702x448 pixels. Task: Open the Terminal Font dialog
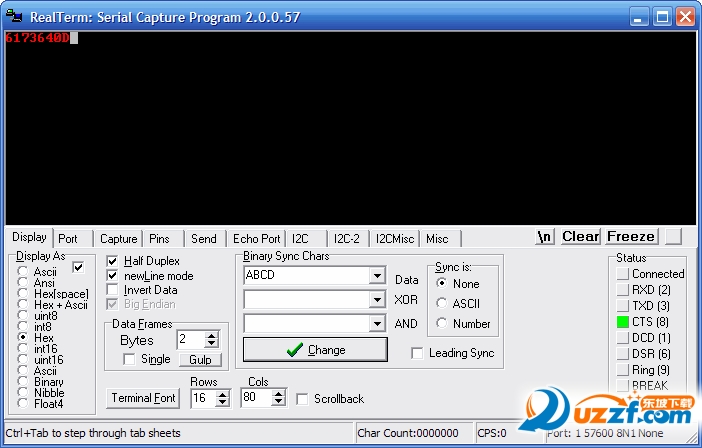click(x=143, y=398)
